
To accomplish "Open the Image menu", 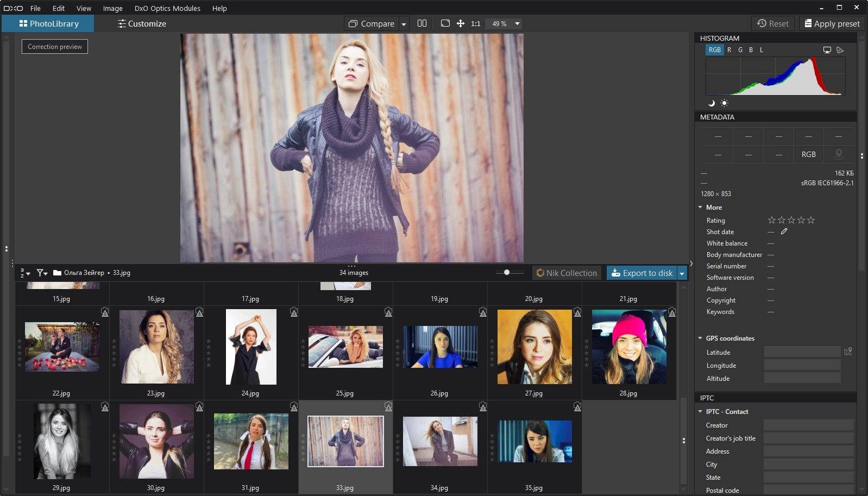I will tap(112, 8).
